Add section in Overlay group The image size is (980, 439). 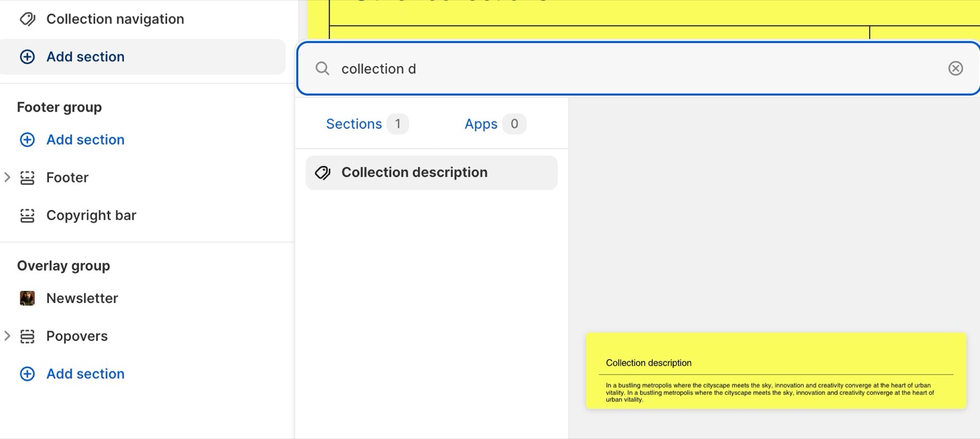tap(85, 373)
